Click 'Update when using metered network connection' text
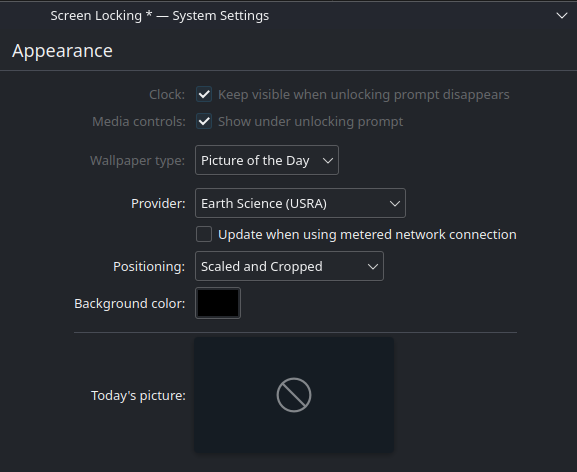Screen dimensions: 577x472 click(367, 235)
